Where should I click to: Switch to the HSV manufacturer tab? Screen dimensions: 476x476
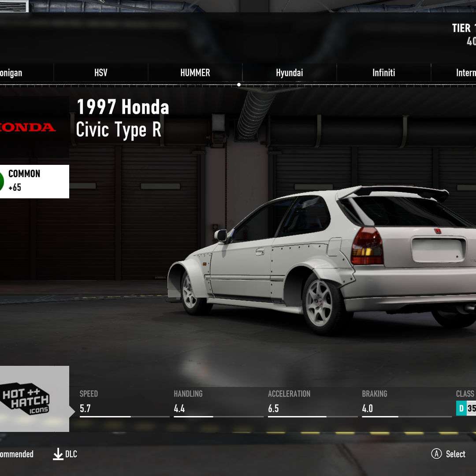tap(101, 73)
